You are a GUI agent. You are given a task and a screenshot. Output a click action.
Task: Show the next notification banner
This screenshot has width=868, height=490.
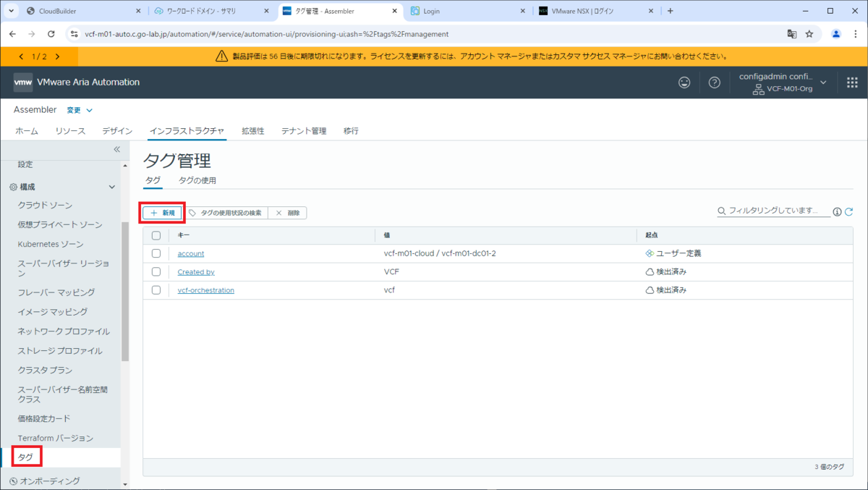[x=57, y=56]
